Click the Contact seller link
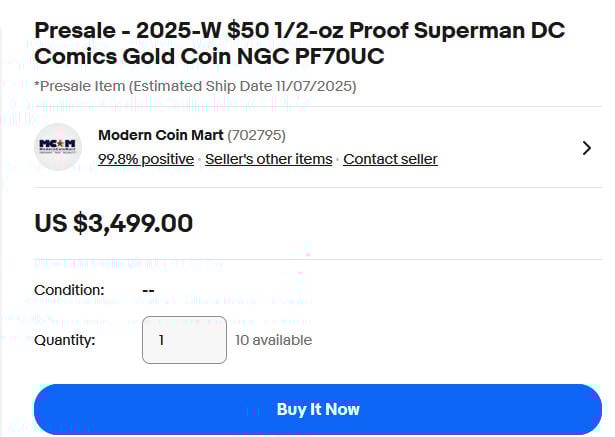This screenshot has height=437, width=615. [390, 159]
